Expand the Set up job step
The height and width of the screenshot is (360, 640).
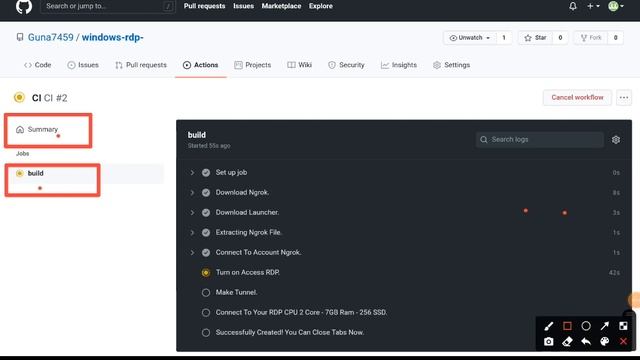click(192, 173)
